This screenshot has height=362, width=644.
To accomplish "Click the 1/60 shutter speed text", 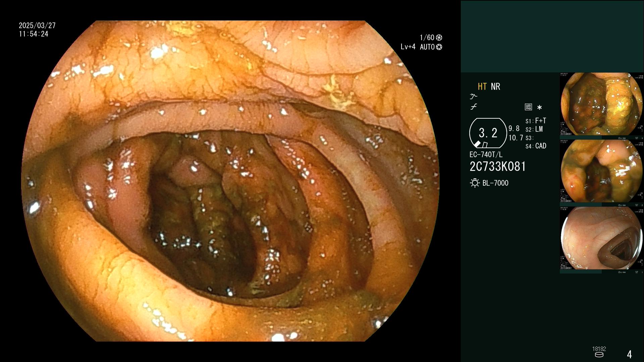I will (427, 38).
